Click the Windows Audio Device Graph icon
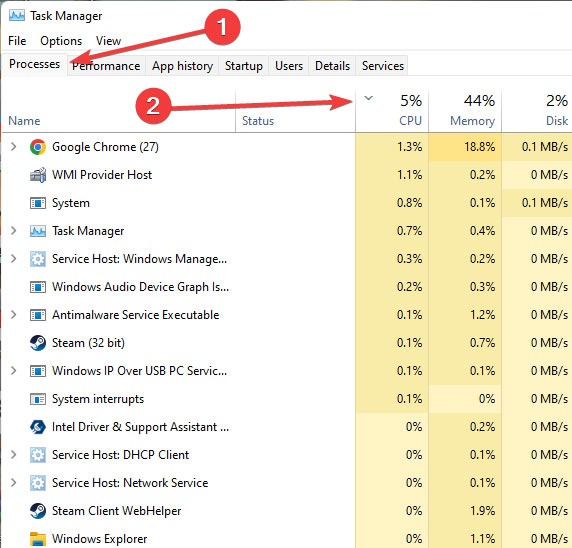 (38, 287)
